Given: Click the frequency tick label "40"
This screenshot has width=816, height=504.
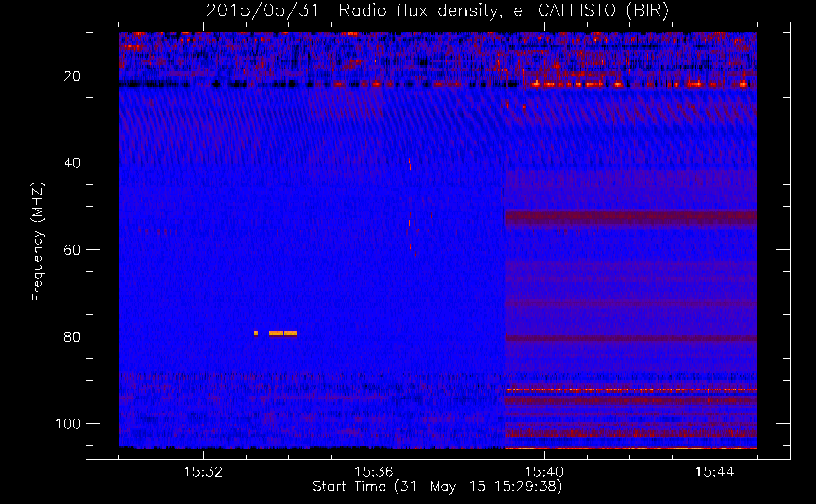Looking at the screenshot, I should (x=72, y=163).
